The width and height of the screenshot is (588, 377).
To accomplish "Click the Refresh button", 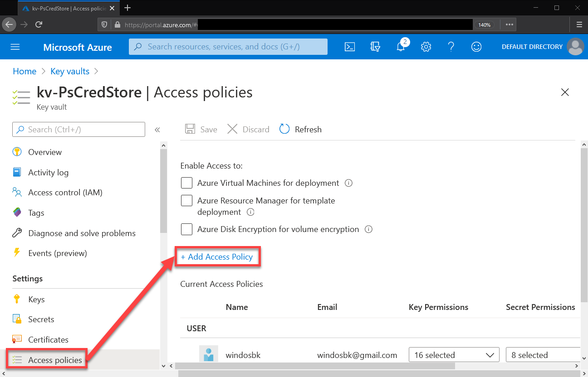I will click(x=300, y=130).
